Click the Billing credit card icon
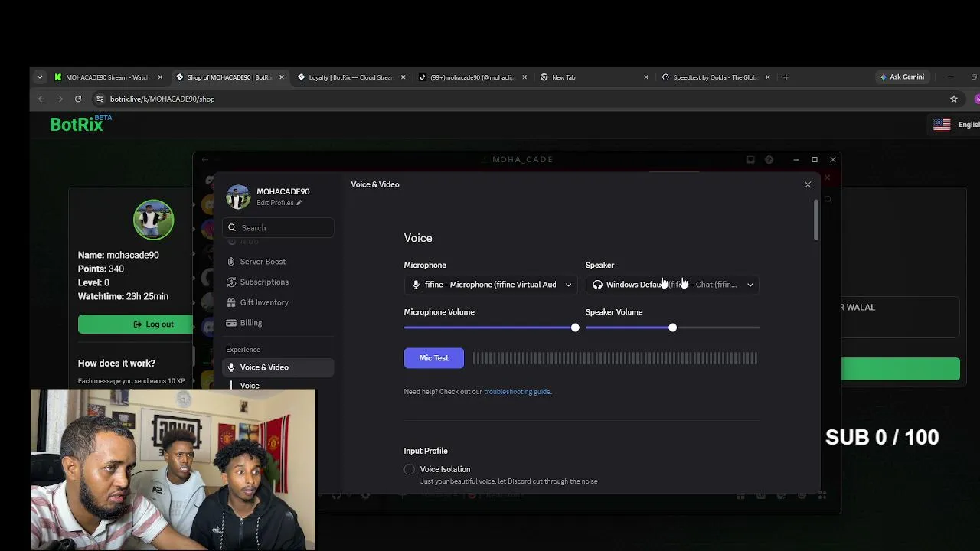980x551 pixels. [231, 323]
